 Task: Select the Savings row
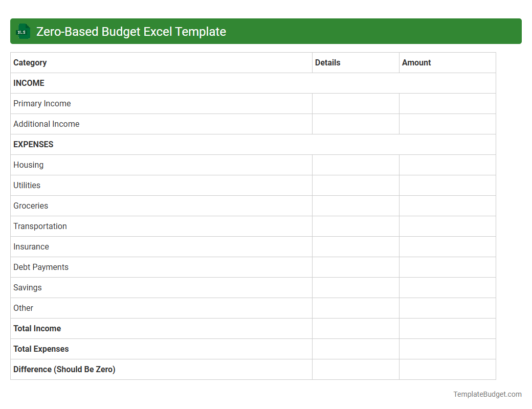click(27, 287)
